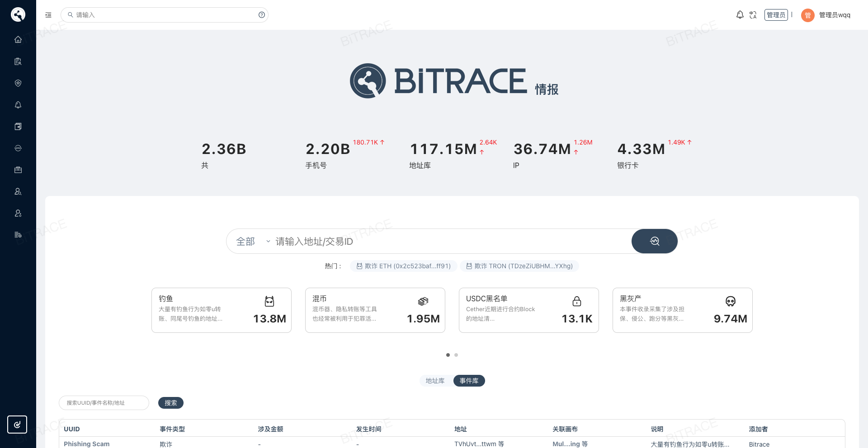Click the language translation icon

coord(753,15)
